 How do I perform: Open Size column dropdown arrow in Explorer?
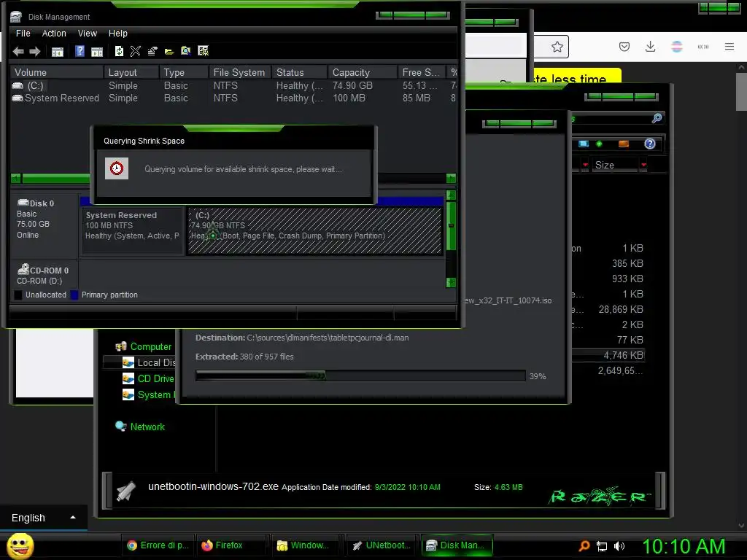click(x=643, y=165)
